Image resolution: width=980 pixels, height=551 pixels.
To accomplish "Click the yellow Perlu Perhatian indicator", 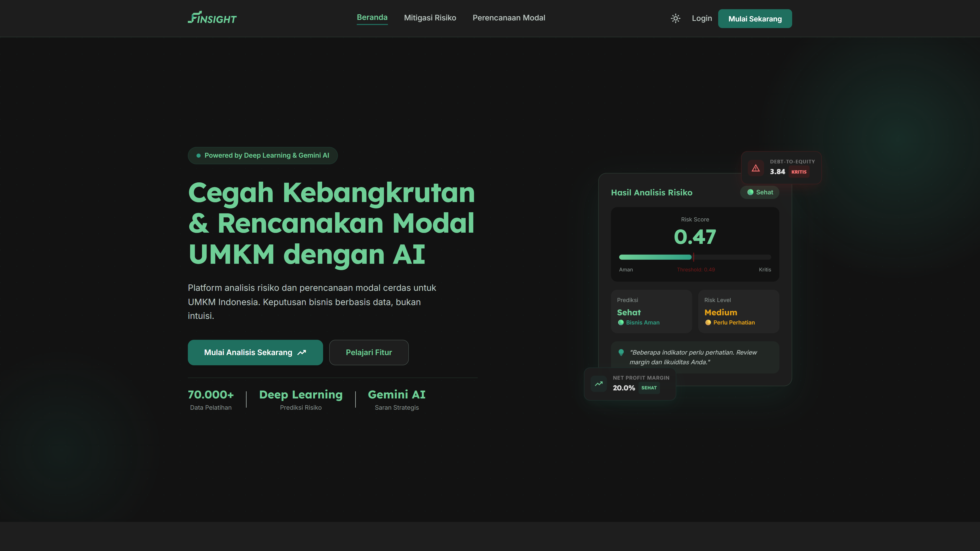I will pyautogui.click(x=730, y=322).
